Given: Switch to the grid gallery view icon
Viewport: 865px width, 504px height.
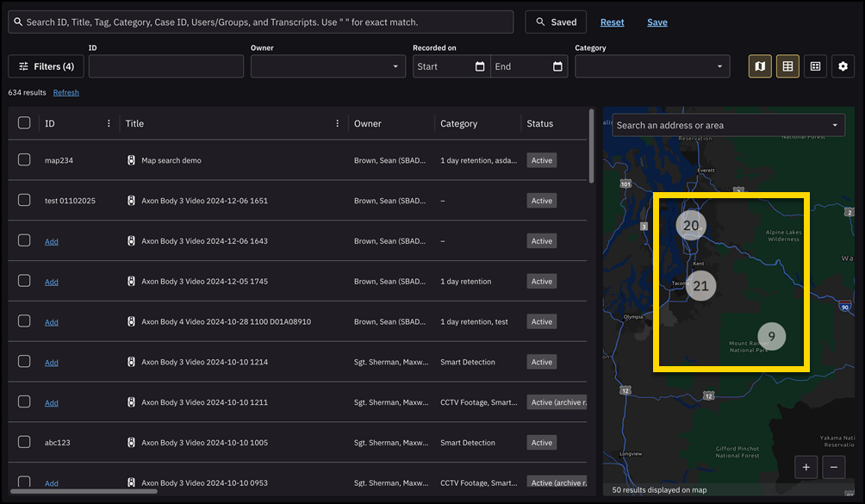Looking at the screenshot, I should coord(815,66).
